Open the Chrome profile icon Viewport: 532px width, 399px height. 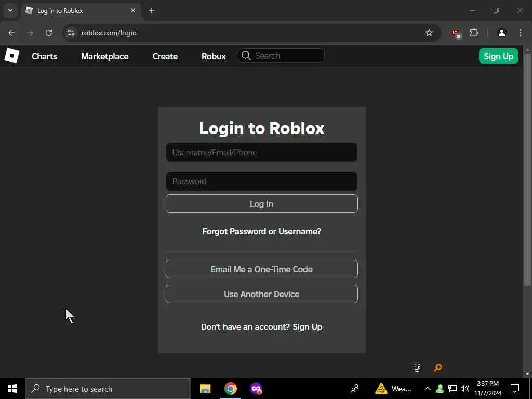502,33
